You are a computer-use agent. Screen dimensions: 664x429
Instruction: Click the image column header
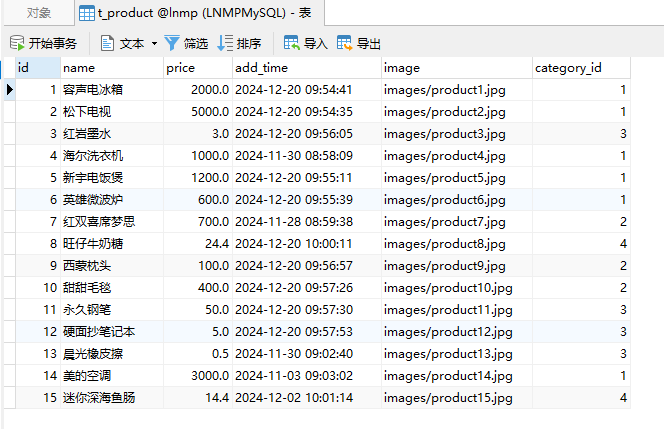click(x=456, y=68)
